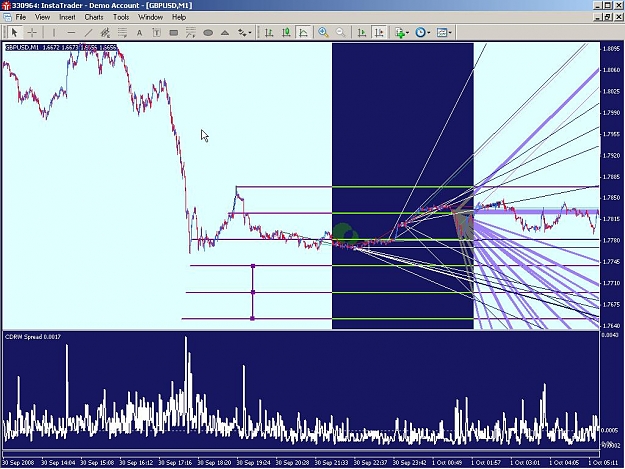Open the Insert menu

67,17
